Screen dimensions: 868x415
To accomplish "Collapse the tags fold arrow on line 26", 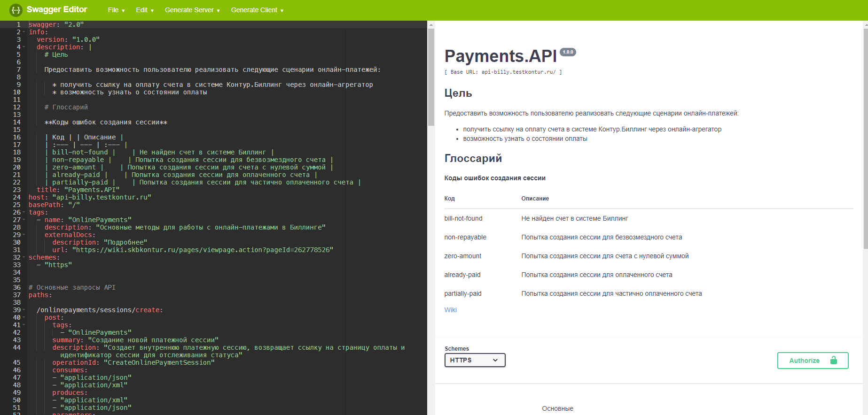I will 24,212.
